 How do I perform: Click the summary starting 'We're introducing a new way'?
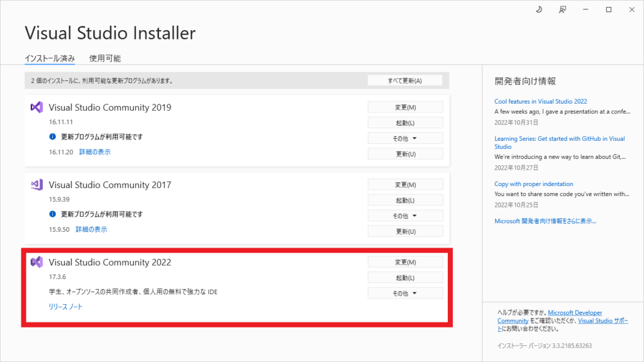tap(560, 156)
